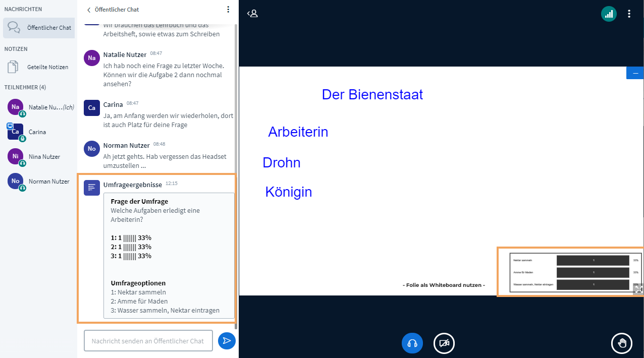Select Nina Nutzer in the participant list

(x=39, y=156)
